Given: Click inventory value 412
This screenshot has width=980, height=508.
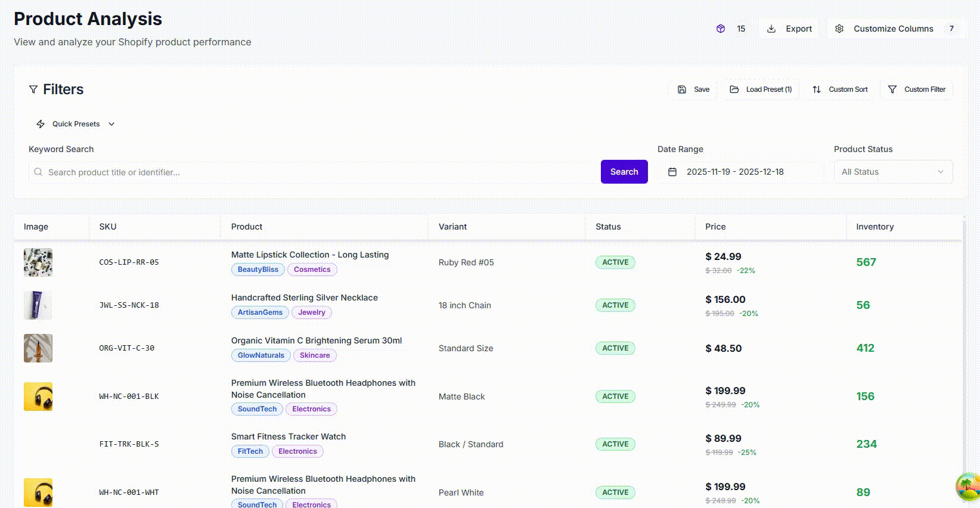Looking at the screenshot, I should [865, 348].
